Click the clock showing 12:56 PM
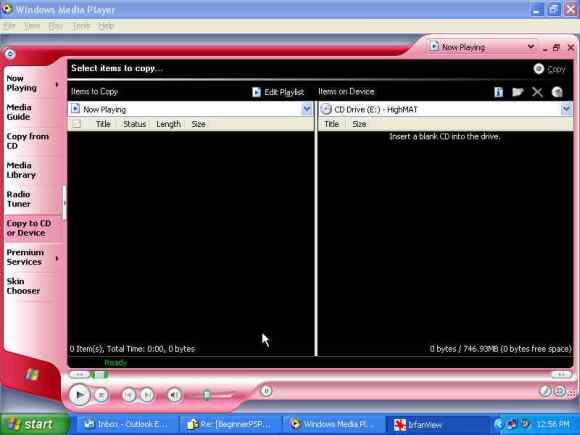 [553, 424]
